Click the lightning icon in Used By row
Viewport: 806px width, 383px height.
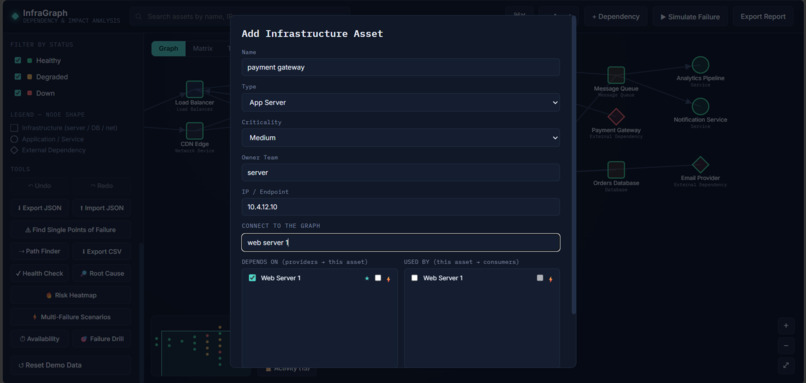[551, 279]
